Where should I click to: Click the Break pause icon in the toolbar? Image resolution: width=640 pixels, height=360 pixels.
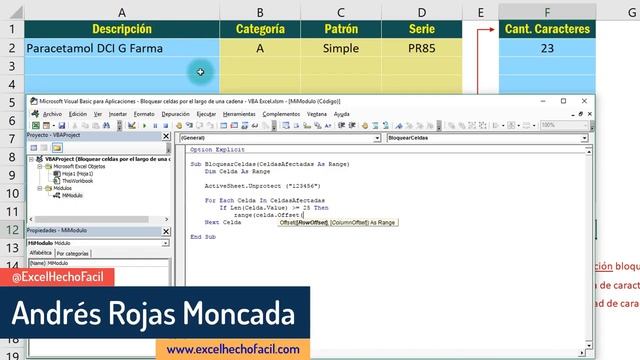(x=155, y=126)
